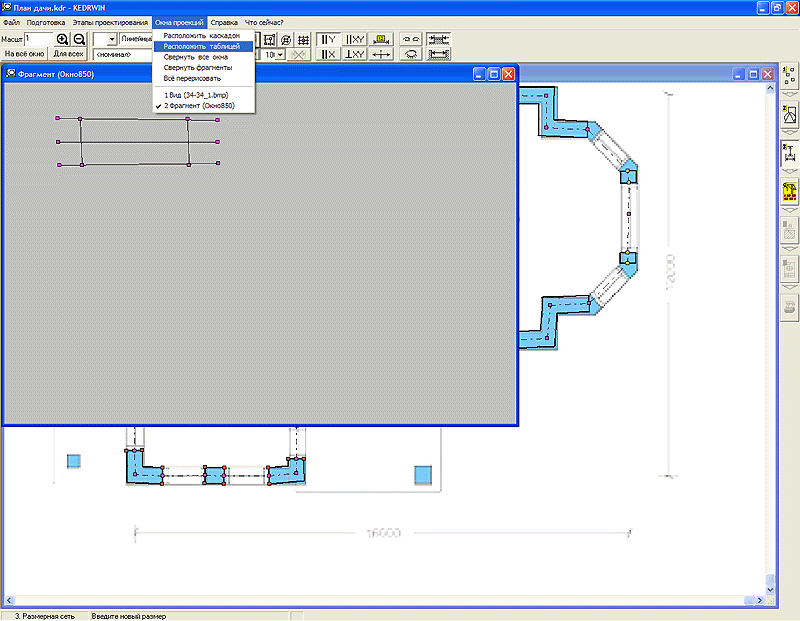Click the greyed printer icon in sidebar
Viewport: 800px width, 621px height.
click(x=789, y=308)
